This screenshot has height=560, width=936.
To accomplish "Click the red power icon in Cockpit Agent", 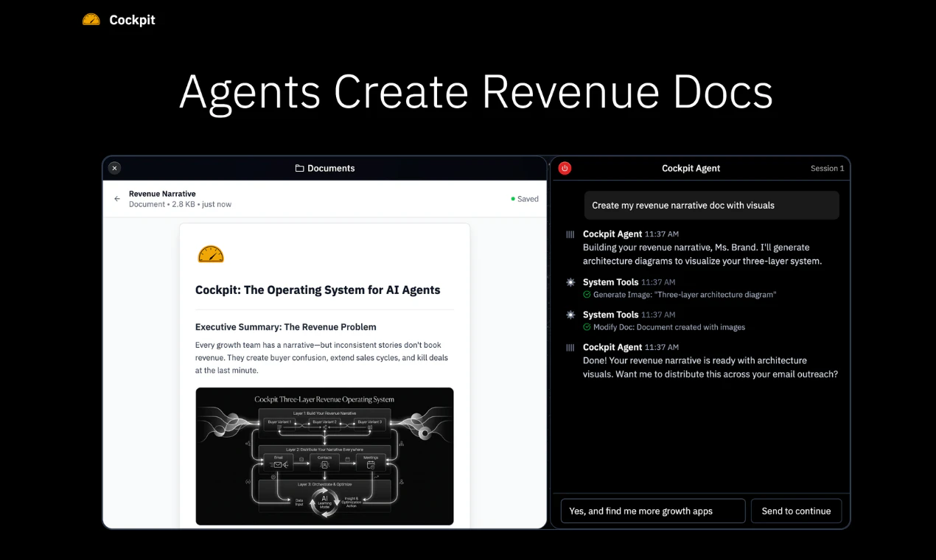I will point(565,168).
